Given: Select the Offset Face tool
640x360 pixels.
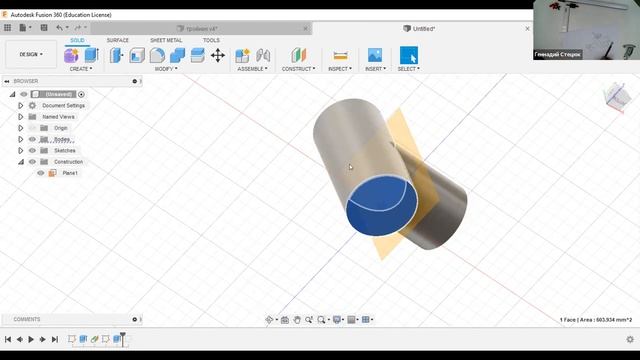Looking at the screenshot, I should click(198, 55).
